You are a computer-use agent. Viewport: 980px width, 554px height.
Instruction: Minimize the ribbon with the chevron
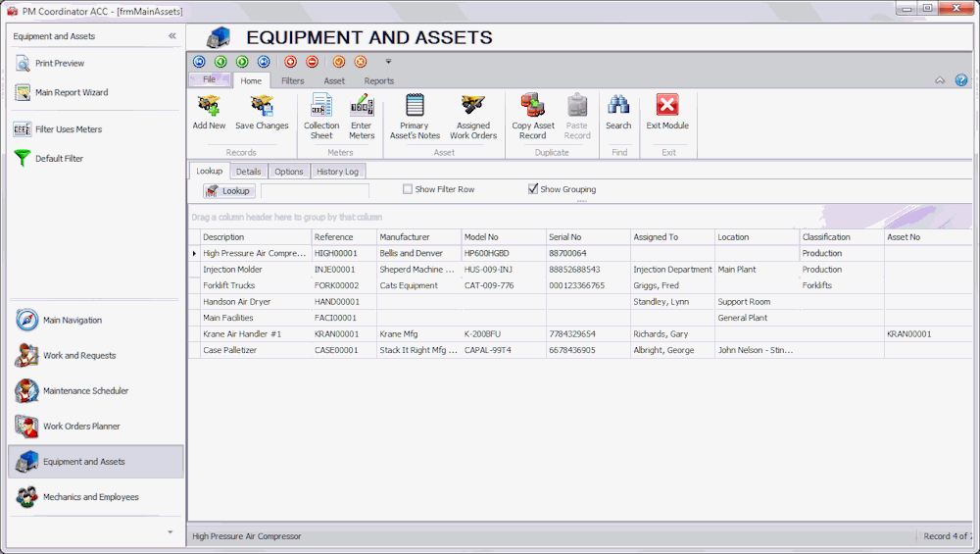tap(940, 80)
